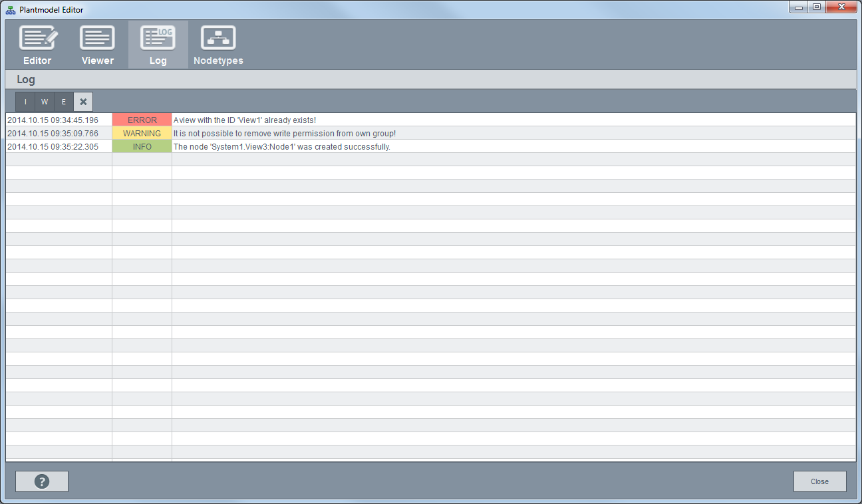Select the INFO severity cell

click(x=142, y=147)
